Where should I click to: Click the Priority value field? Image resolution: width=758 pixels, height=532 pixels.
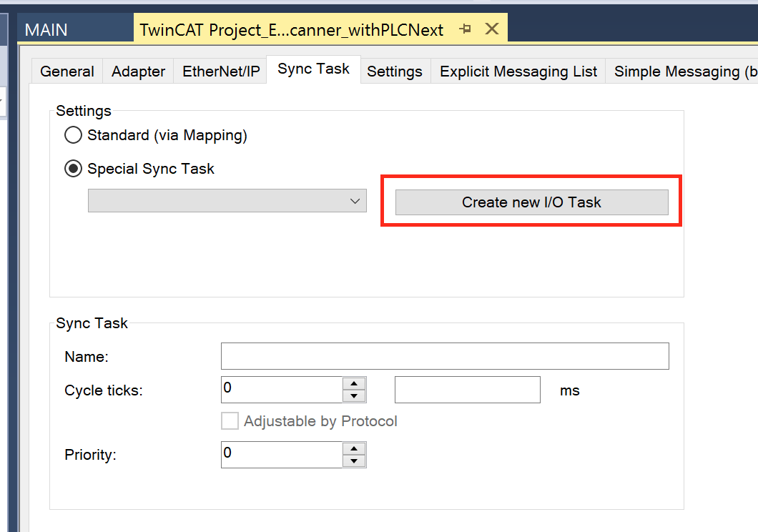coord(282,455)
